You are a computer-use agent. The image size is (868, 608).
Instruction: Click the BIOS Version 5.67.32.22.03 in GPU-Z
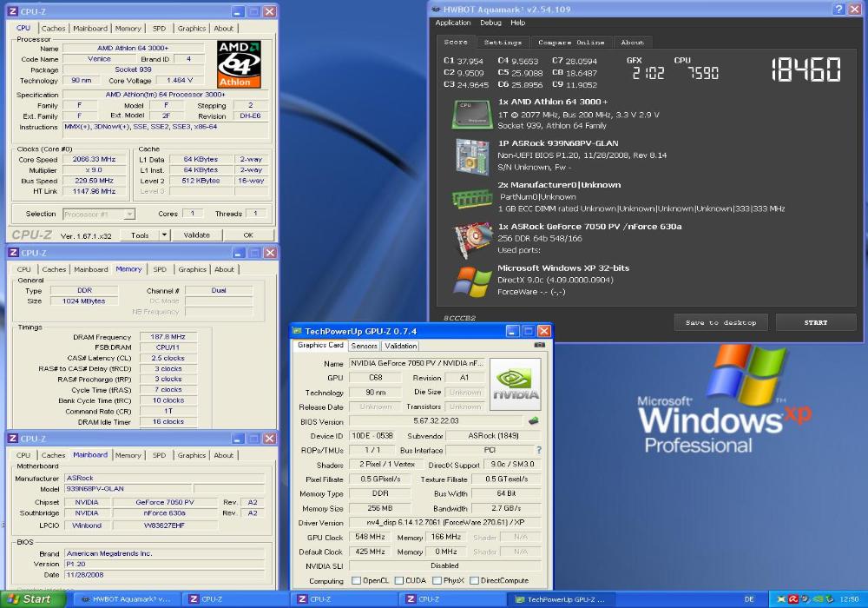pos(437,421)
